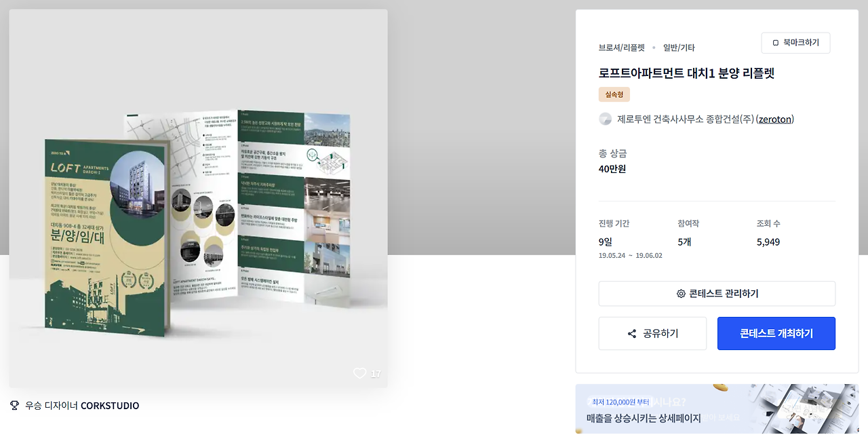This screenshot has width=868, height=439.
Task: Open 콘테스트 관리하기 contest management
Action: coord(717,294)
